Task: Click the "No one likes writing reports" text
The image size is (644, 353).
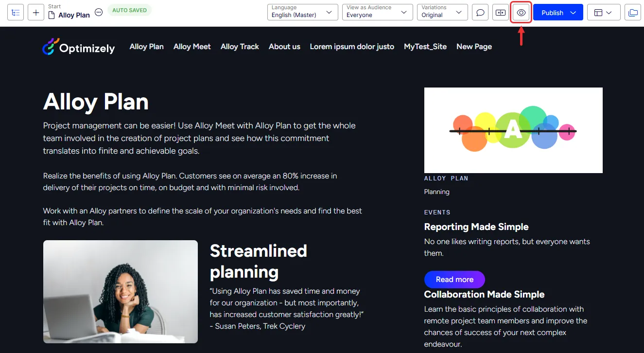Action: (507, 247)
